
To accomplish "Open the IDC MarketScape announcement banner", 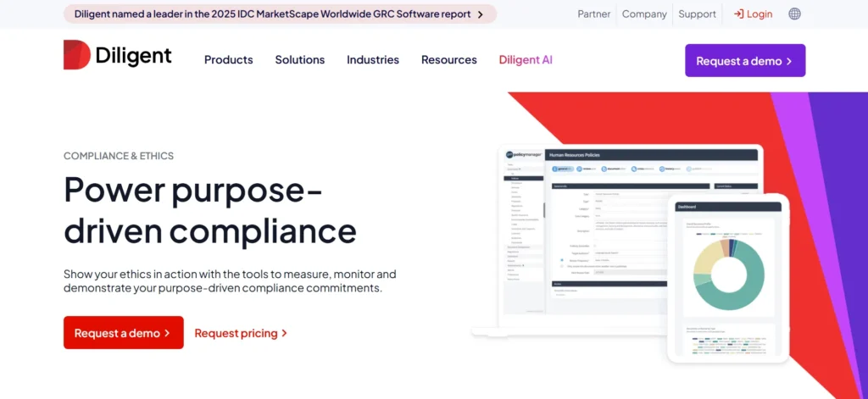I will 280,14.
